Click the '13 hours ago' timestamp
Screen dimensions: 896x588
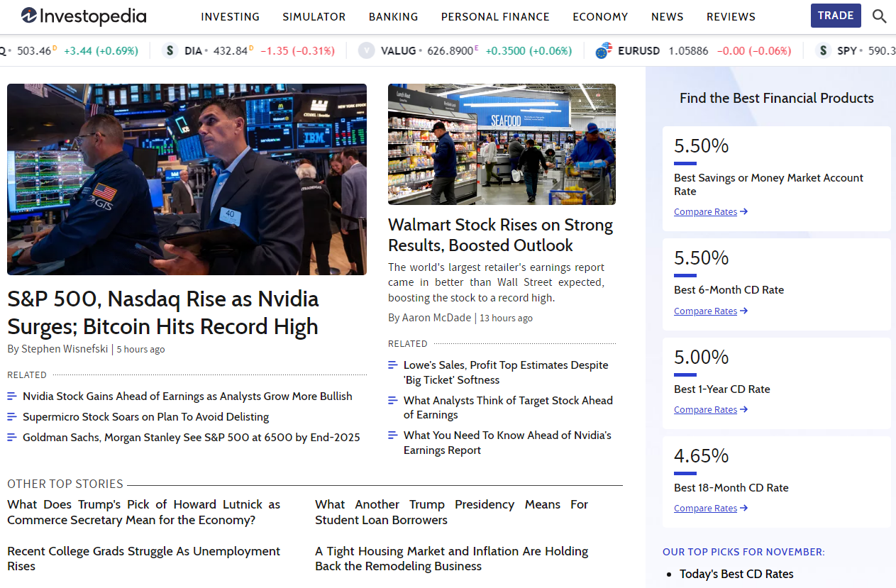[x=506, y=318]
